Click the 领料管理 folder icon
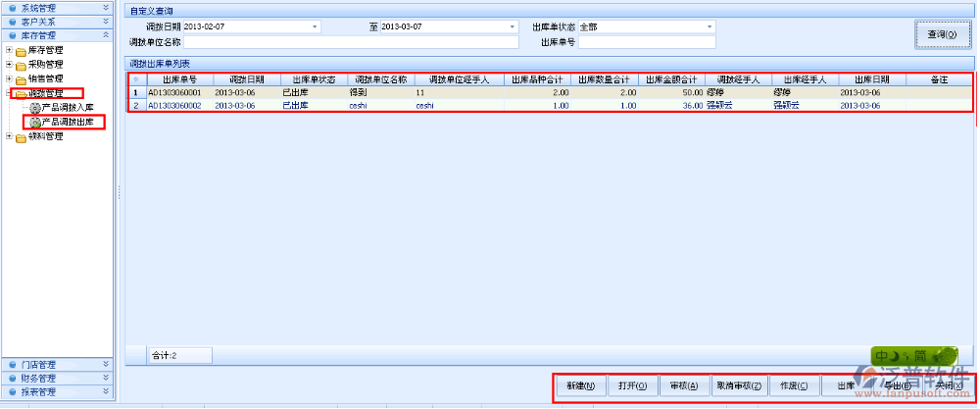The width and height of the screenshot is (980, 409). pyautogui.click(x=21, y=137)
